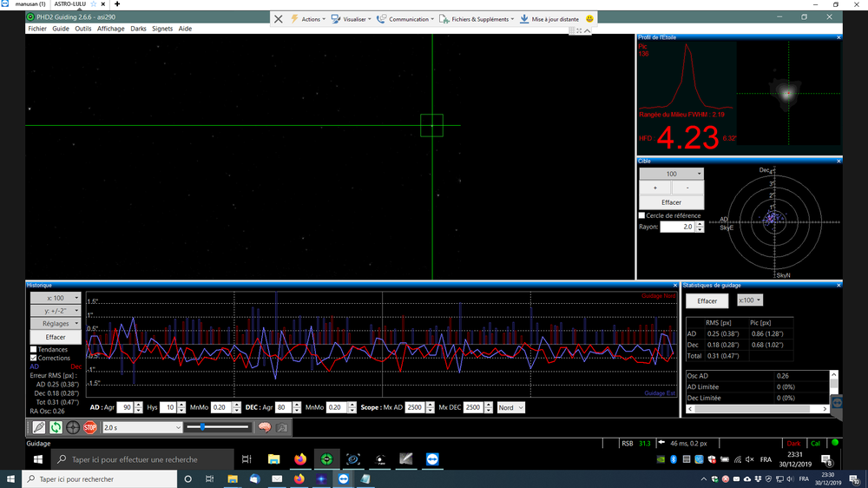Enable the Tendances checkbox
Viewport: 868px width, 488px height.
34,350
